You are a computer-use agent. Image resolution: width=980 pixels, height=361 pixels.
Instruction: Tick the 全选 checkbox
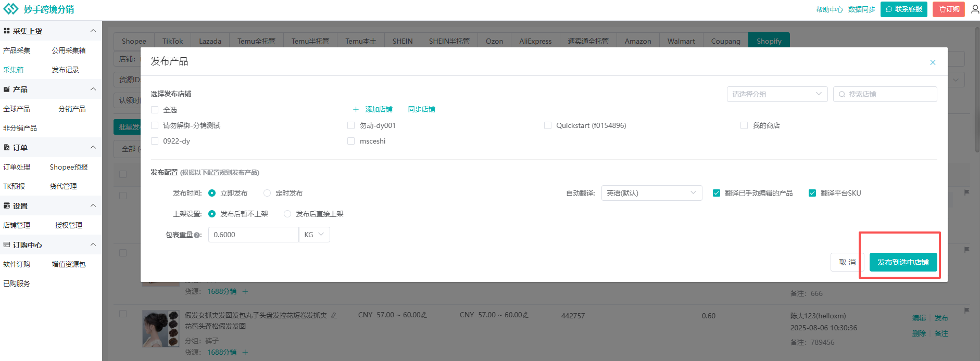coord(155,110)
